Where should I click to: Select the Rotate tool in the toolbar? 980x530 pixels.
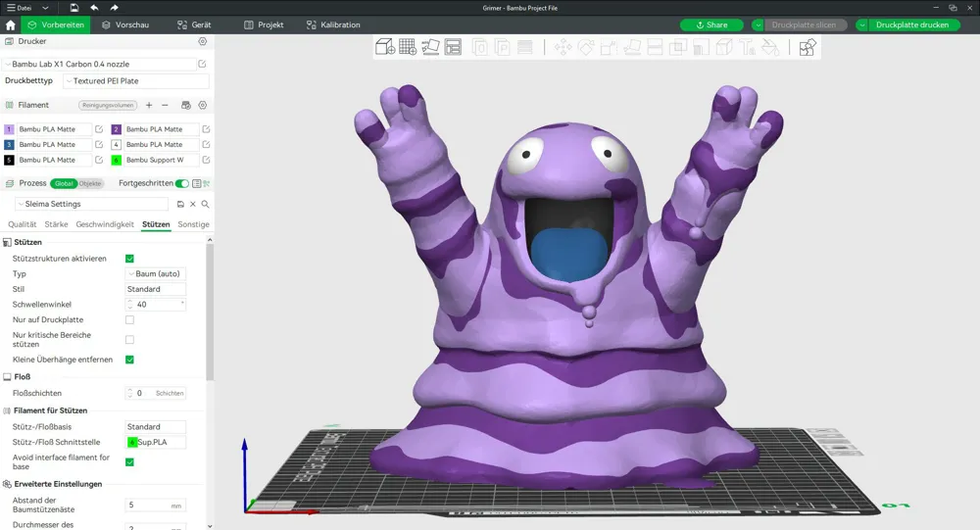click(586, 47)
